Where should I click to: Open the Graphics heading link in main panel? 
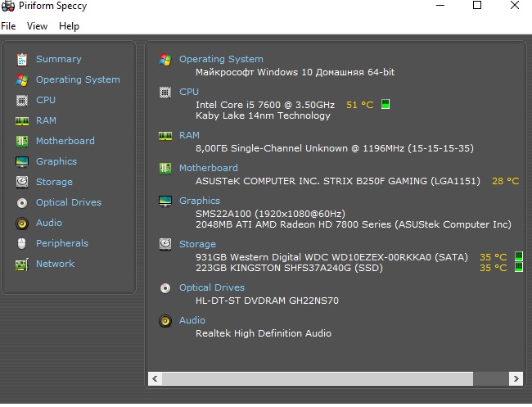tap(200, 201)
